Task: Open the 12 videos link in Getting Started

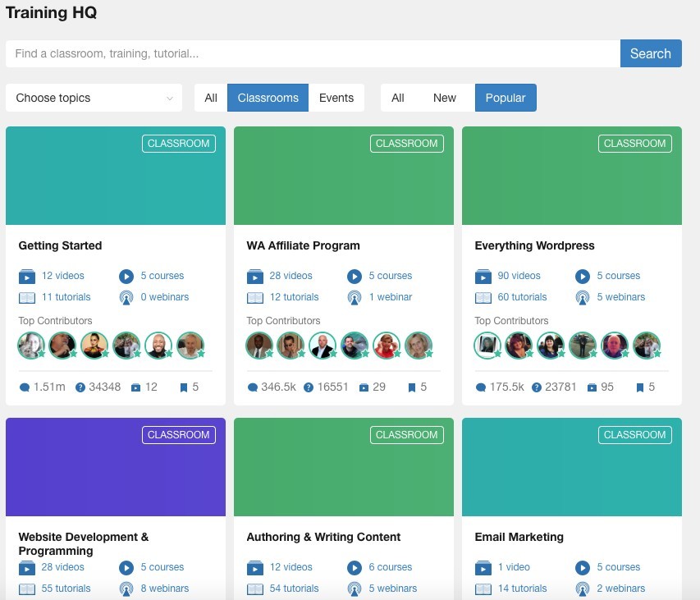Action: point(63,276)
